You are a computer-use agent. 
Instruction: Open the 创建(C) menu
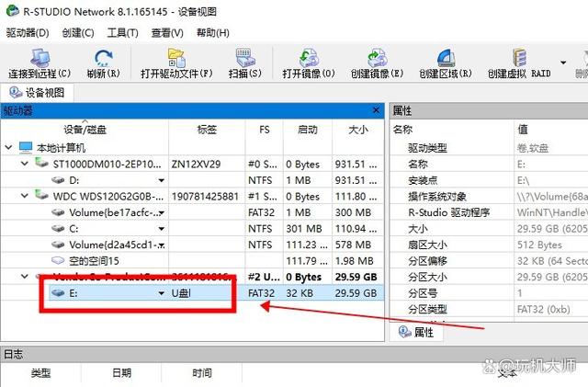(77, 33)
